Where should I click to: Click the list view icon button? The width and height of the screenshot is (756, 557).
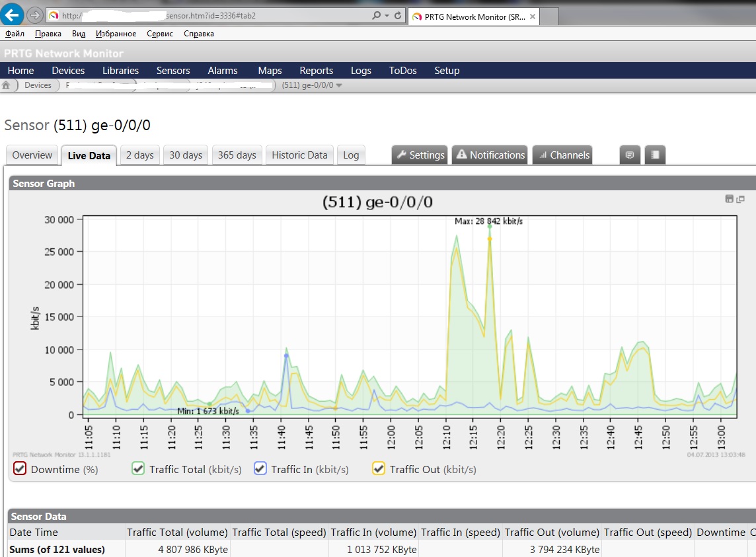tap(655, 155)
